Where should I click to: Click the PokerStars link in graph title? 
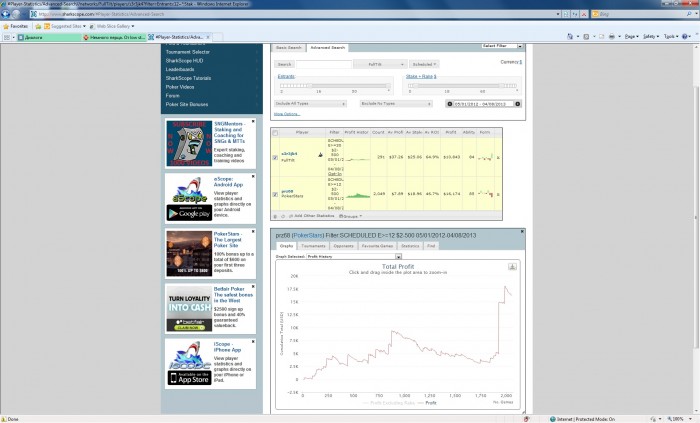point(308,236)
